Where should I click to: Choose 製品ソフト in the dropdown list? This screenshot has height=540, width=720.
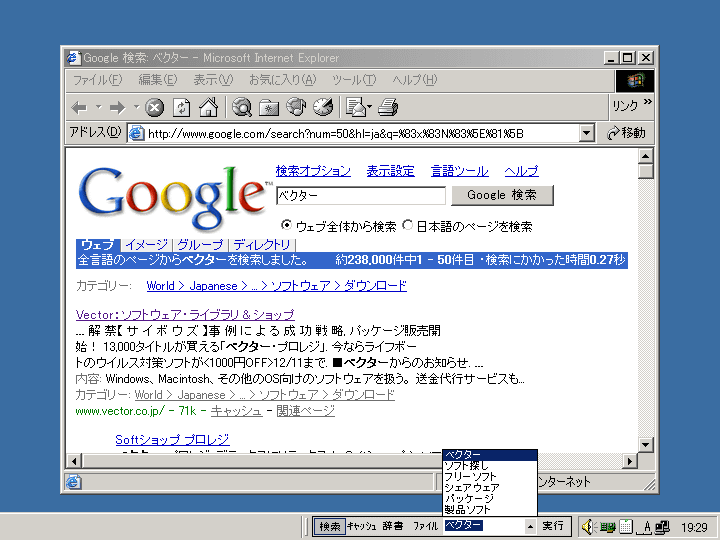tap(489, 510)
